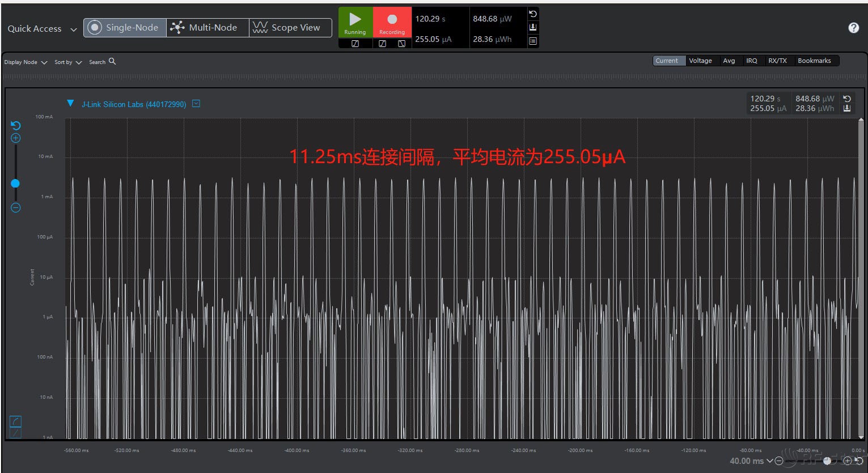Collapse the J-Link Silicon Labs waveform
The image size is (868, 473).
70,104
